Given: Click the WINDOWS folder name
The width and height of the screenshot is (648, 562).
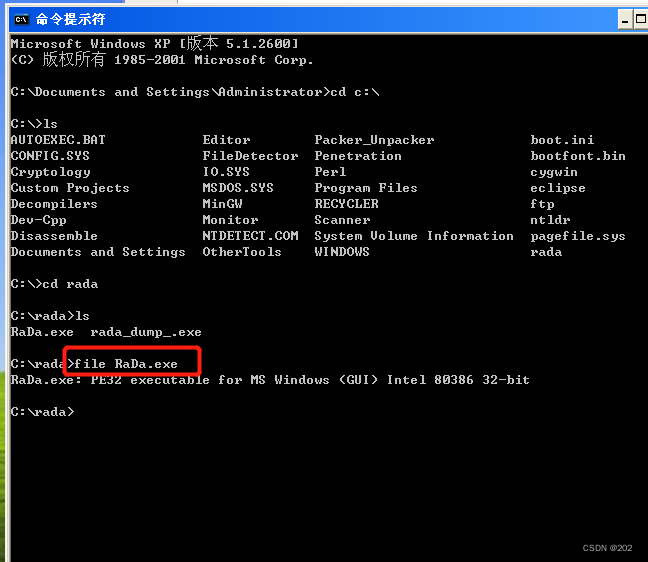Looking at the screenshot, I should [x=342, y=252].
